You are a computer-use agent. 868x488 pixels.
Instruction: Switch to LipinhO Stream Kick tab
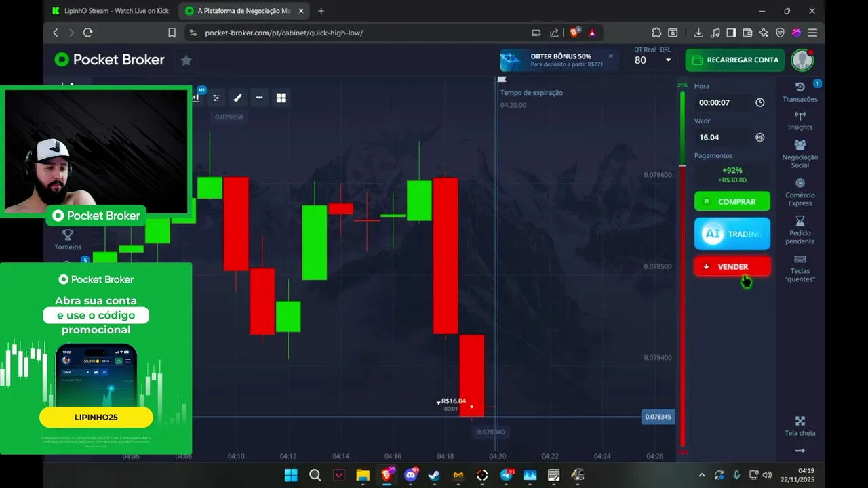[x=111, y=11]
